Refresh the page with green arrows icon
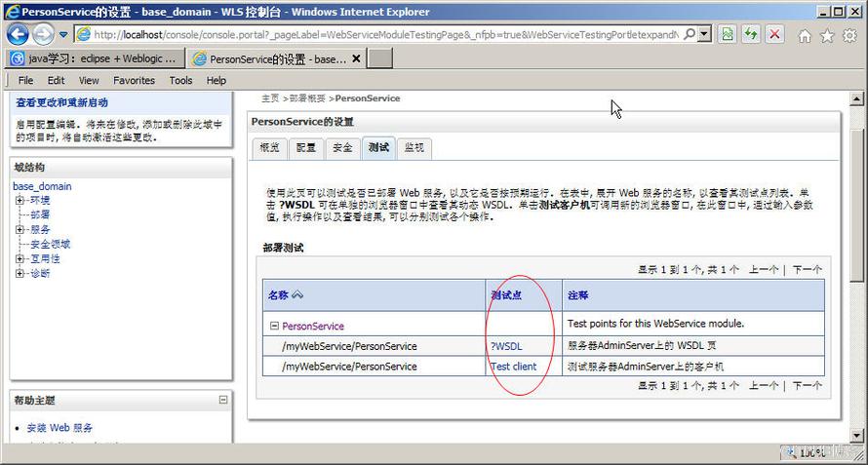 [751, 35]
